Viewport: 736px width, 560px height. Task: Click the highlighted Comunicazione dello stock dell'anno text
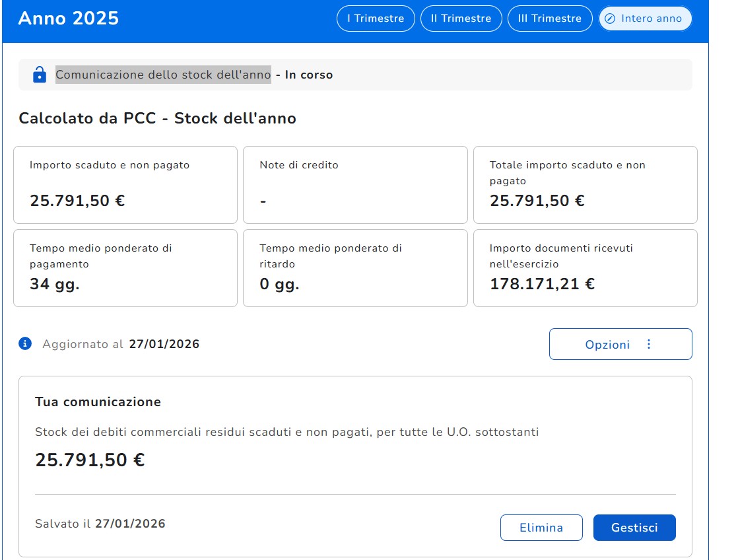tap(163, 75)
